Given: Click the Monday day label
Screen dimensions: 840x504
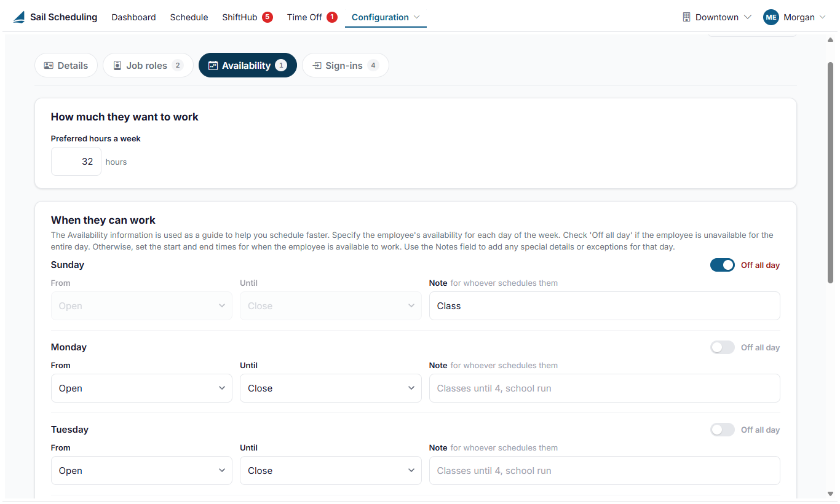Looking at the screenshot, I should (69, 347).
